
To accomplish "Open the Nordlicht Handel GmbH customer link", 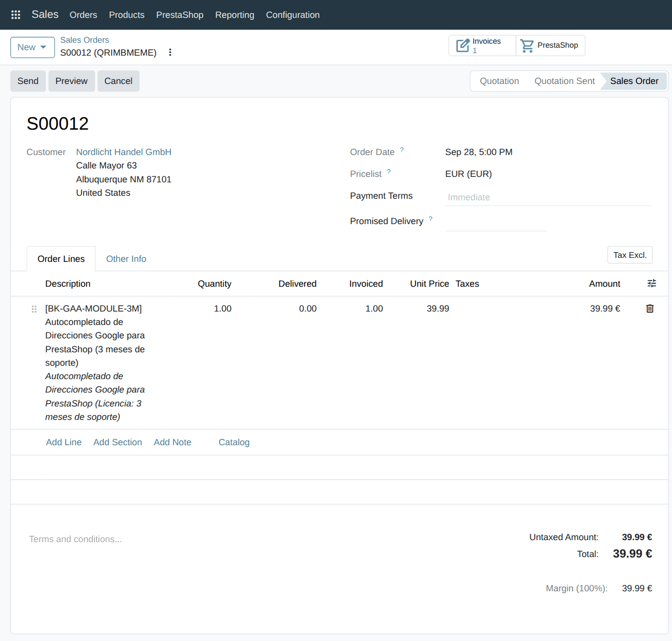I will (x=124, y=152).
